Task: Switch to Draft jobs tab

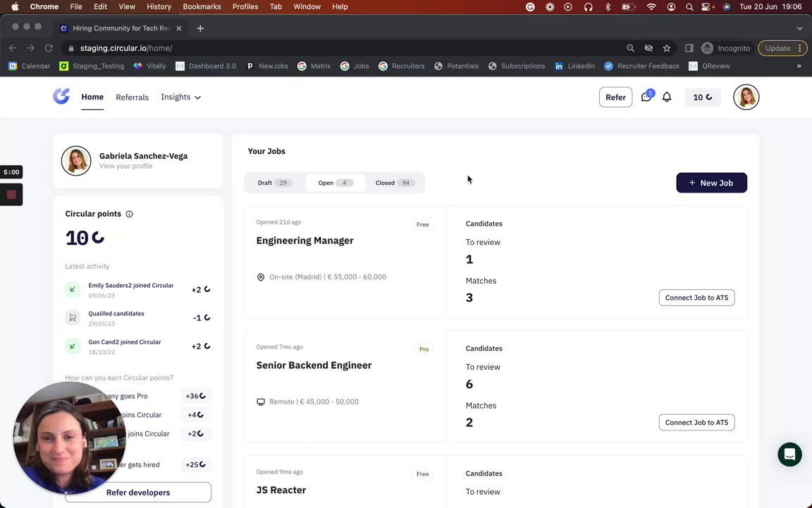Action: pyautogui.click(x=274, y=183)
